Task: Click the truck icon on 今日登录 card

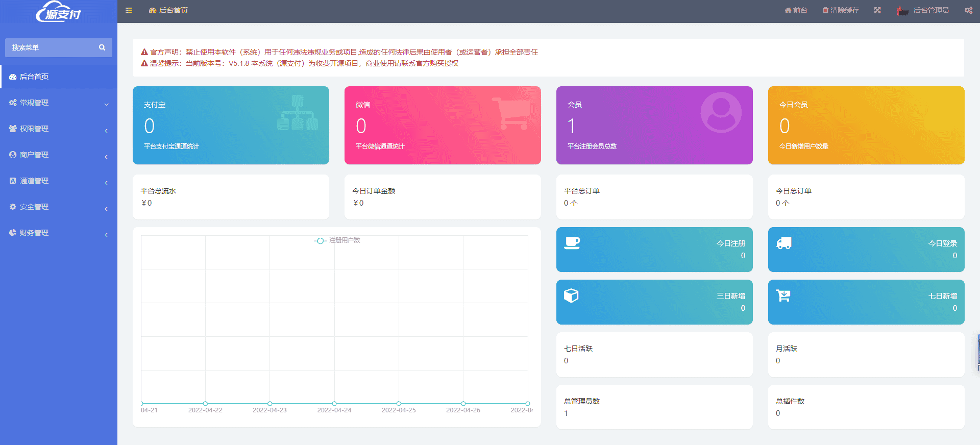Action: tap(784, 243)
